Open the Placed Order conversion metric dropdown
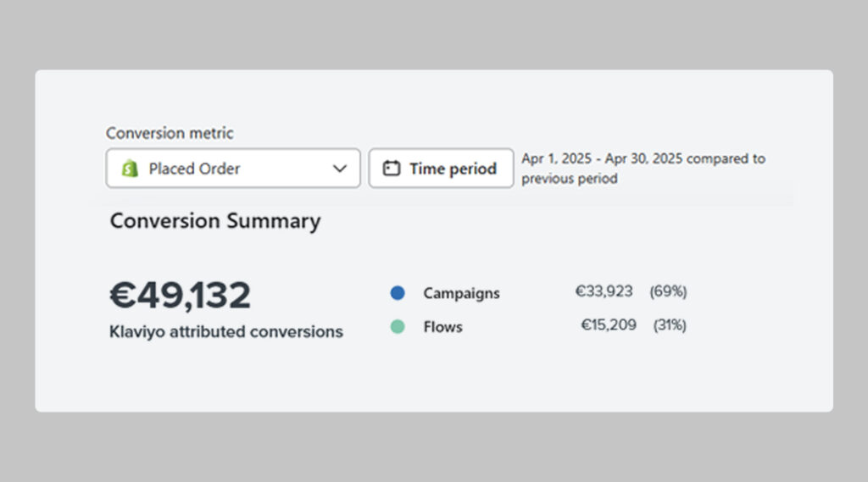The width and height of the screenshot is (868, 482). (x=233, y=169)
